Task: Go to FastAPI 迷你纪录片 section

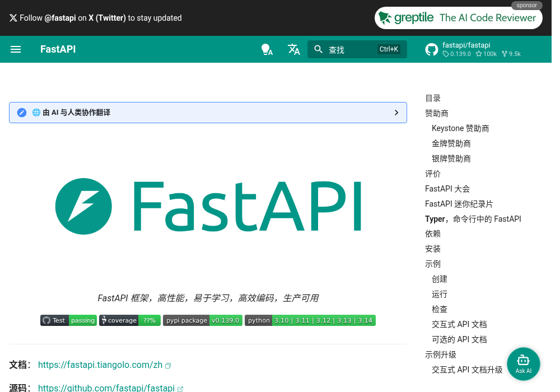Action: 459,204
